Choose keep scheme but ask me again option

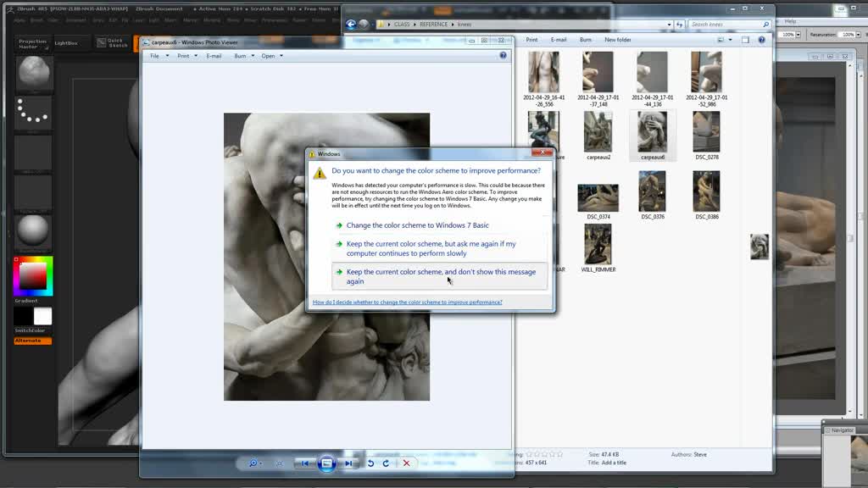[440, 248]
